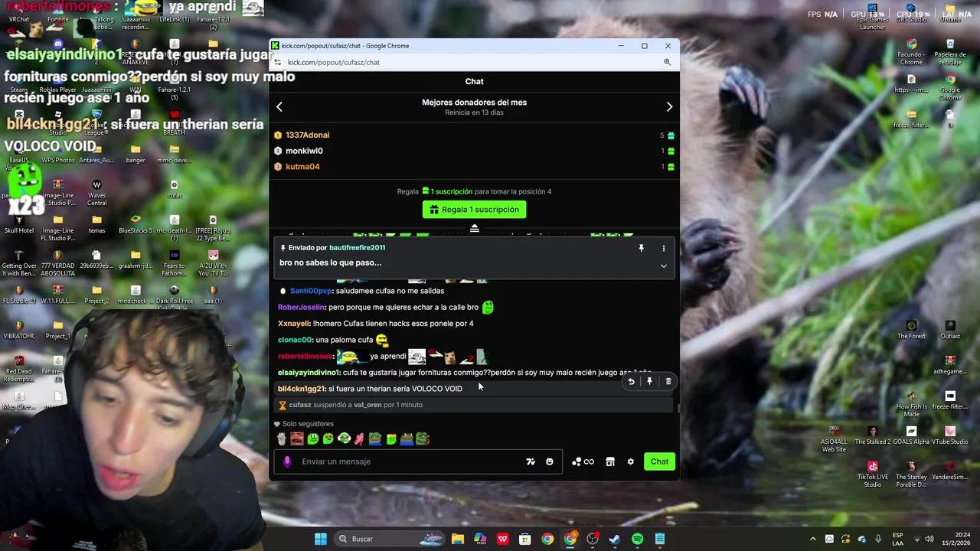The image size is (980, 551).
Task: Click username elsaiyayindivino1 in chat window
Action: point(309,373)
